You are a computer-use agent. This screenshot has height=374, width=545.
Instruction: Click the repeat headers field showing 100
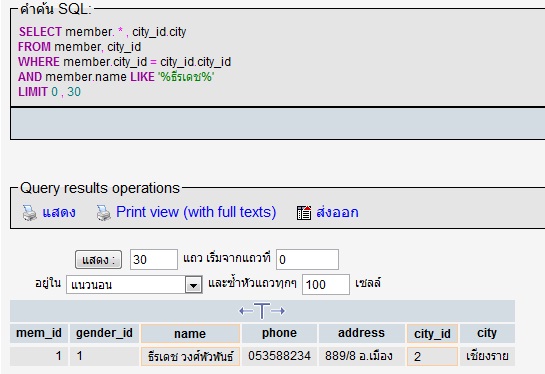click(x=326, y=284)
